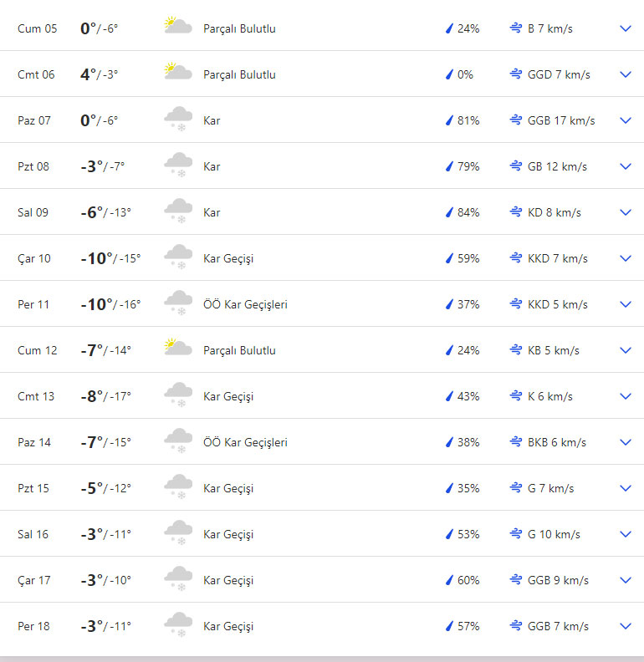Click the snow icon for Paz 07

tap(177, 119)
